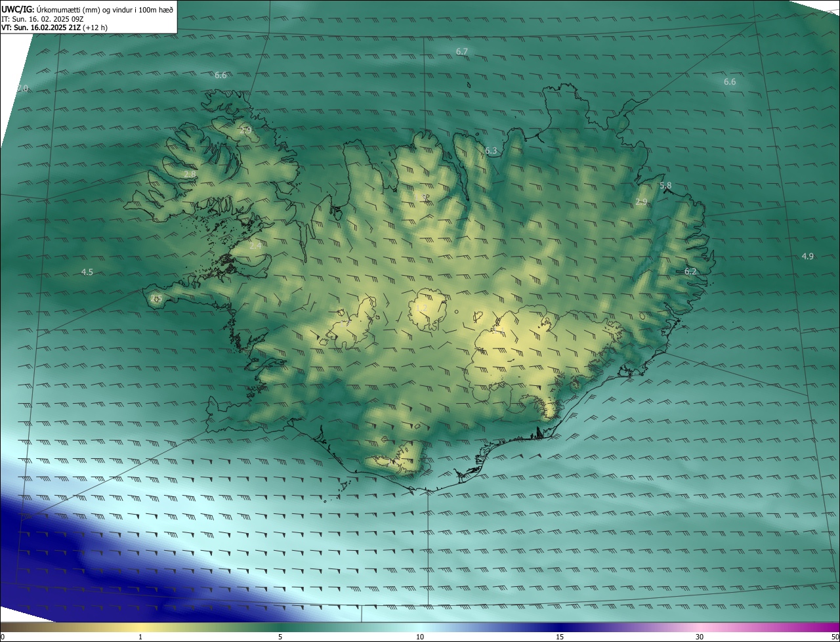840x642 pixels.
Task: Click the 6.3 value label on the map
Action: click(491, 151)
